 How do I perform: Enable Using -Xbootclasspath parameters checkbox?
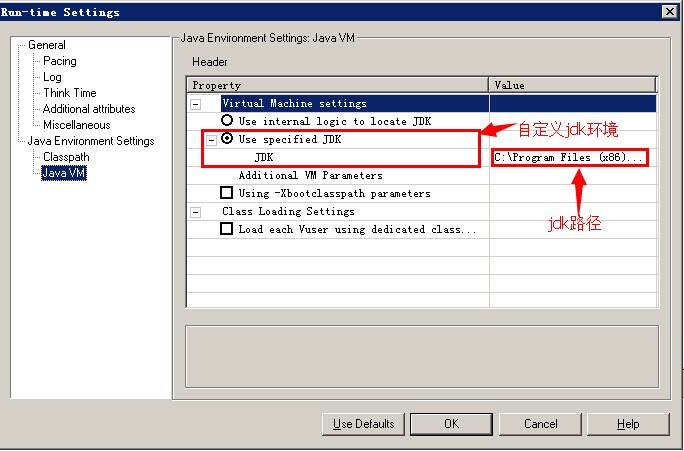coord(226,193)
